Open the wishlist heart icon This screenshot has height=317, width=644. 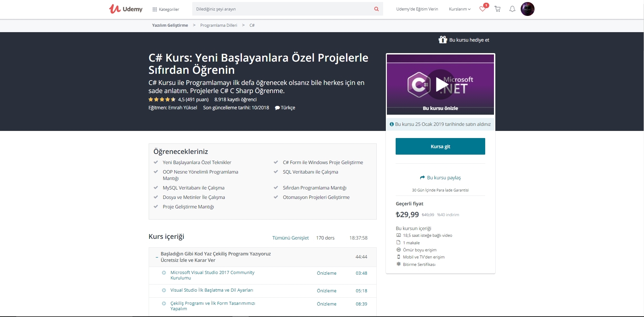tap(482, 9)
